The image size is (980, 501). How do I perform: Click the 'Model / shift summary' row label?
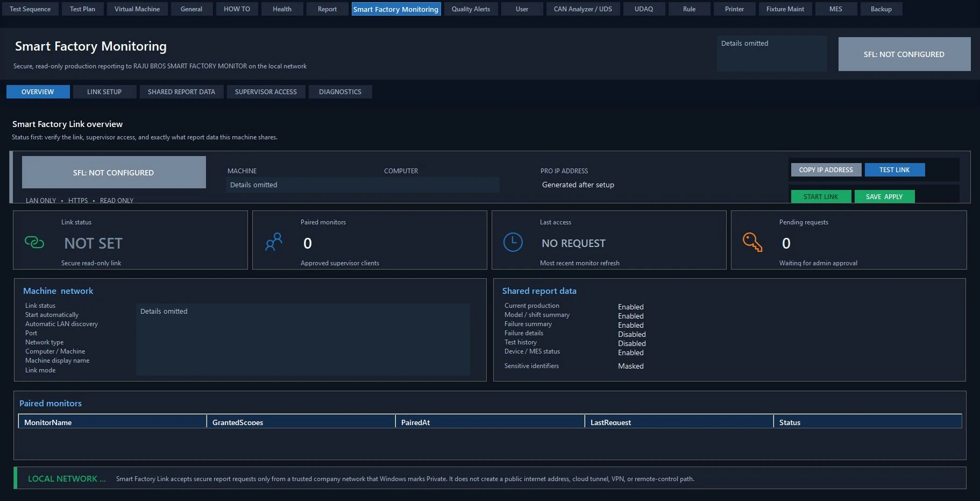coord(537,315)
